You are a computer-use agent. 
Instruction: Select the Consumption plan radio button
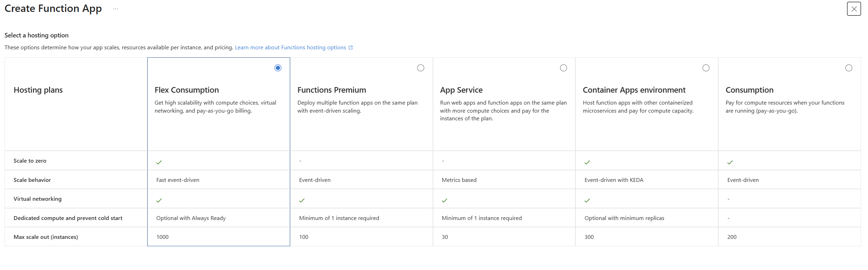(x=849, y=68)
